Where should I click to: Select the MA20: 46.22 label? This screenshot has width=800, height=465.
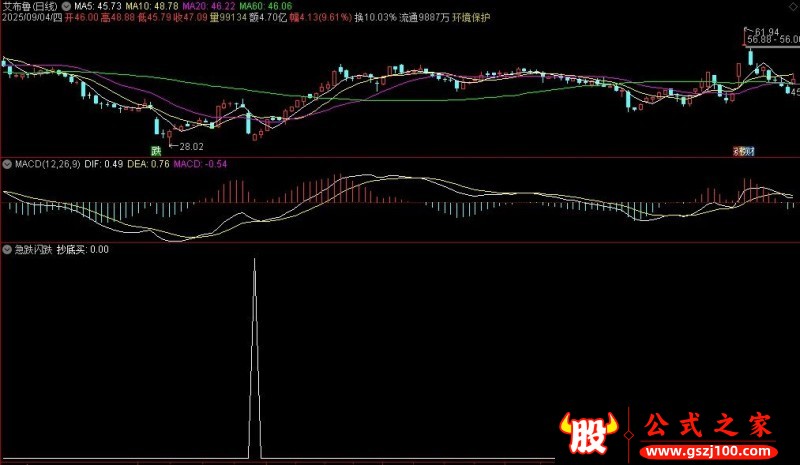(209, 6)
